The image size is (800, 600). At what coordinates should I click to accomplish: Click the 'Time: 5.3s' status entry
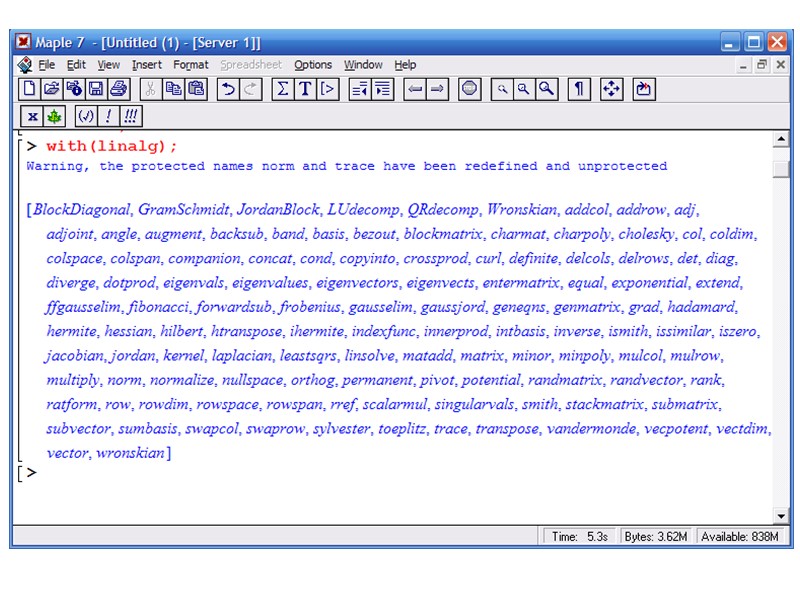pyautogui.click(x=579, y=537)
